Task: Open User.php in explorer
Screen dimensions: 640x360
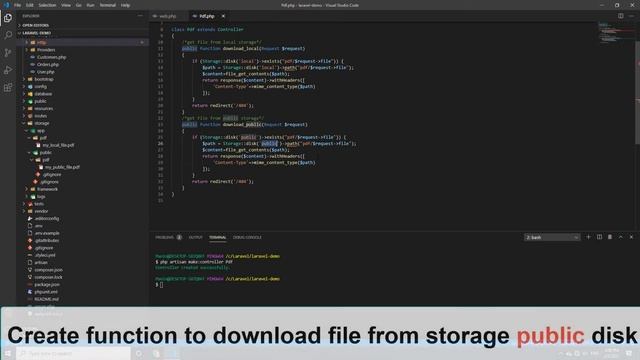Action: [46, 72]
